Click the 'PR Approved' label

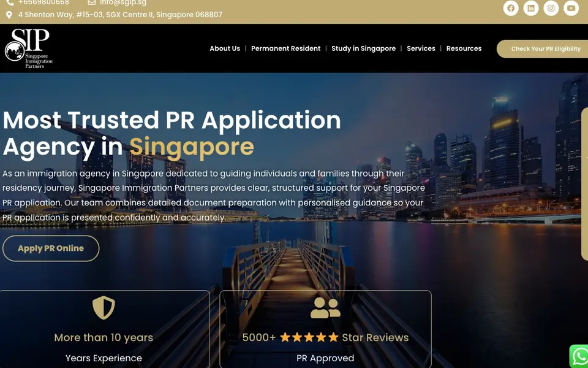[325, 358]
